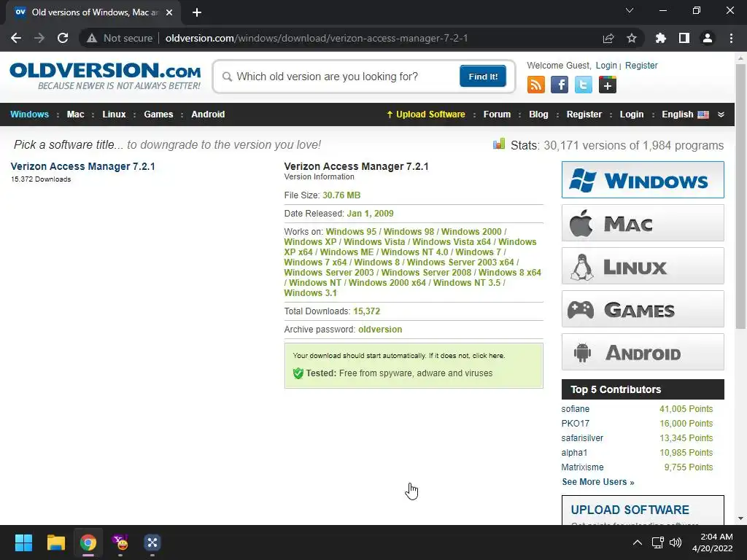This screenshot has height=560, width=747.
Task: Open the Chrome profile avatar icon
Action: pyautogui.click(x=708, y=38)
